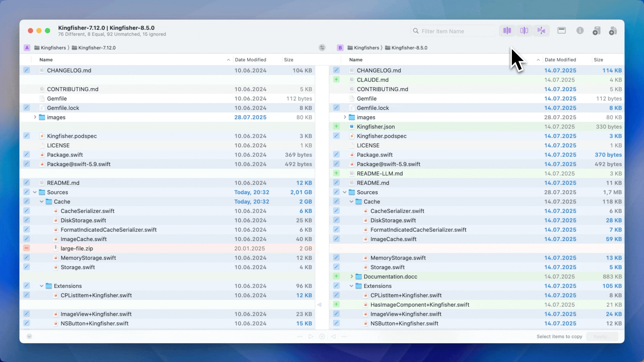Toggle the second purple split-outline filter button
644x362 pixels.
(x=524, y=31)
